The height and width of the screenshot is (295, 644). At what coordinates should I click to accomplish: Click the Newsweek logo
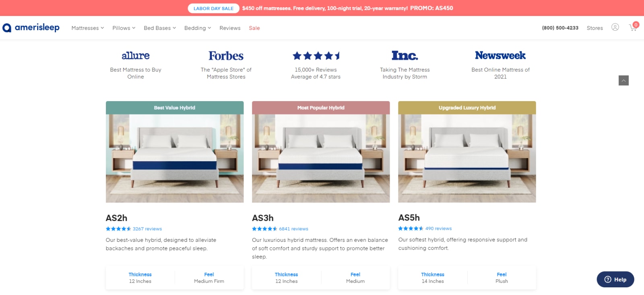(x=500, y=55)
